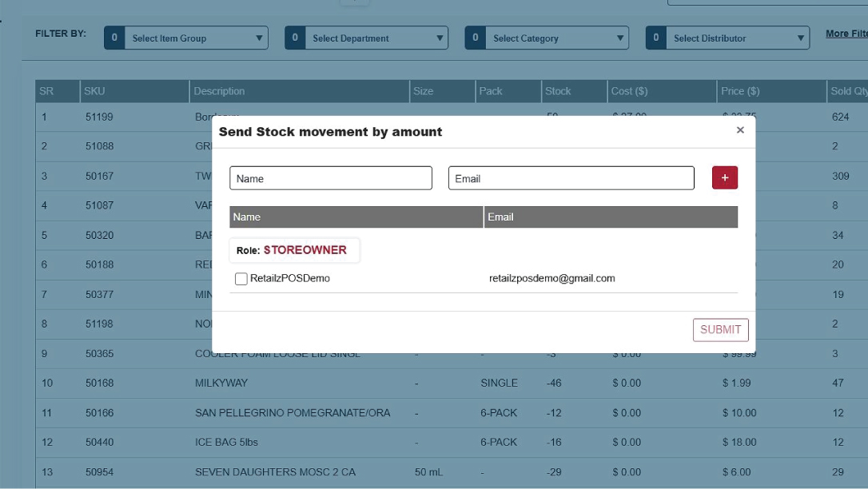Image resolution: width=868 pixels, height=489 pixels.
Task: Click the Price ($) column header
Action: point(740,91)
